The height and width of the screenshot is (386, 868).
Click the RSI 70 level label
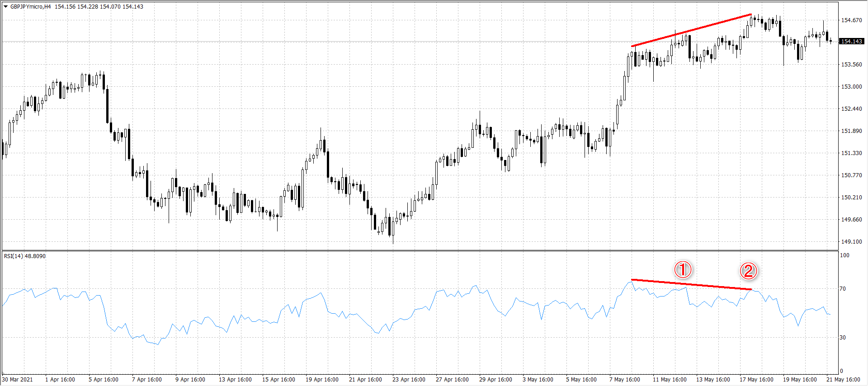(x=842, y=289)
